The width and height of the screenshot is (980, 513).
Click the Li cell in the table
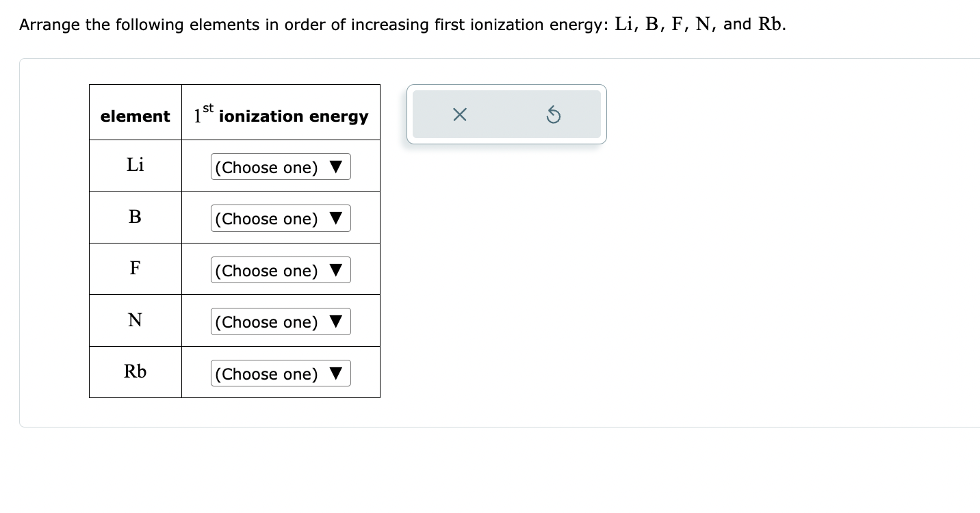[x=135, y=165]
